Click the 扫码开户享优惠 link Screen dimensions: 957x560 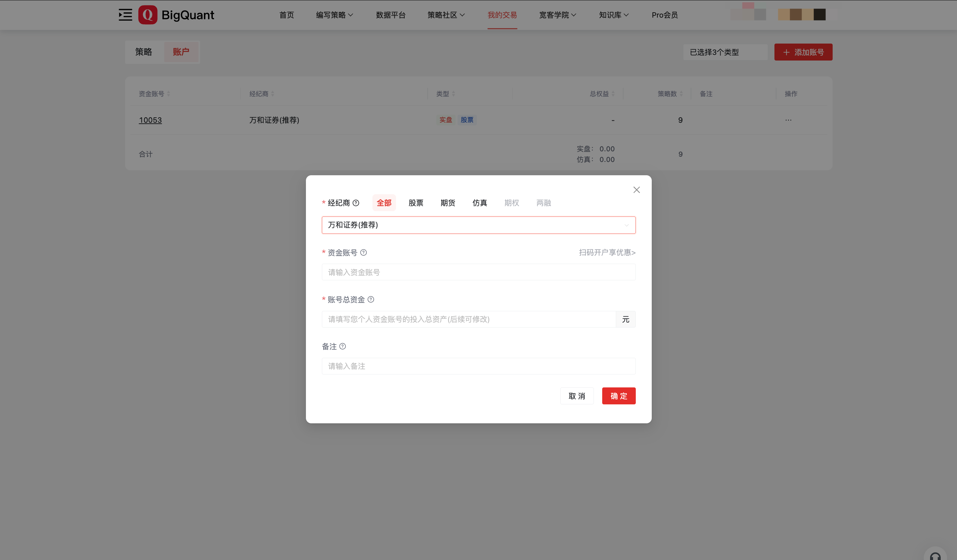pyautogui.click(x=607, y=252)
